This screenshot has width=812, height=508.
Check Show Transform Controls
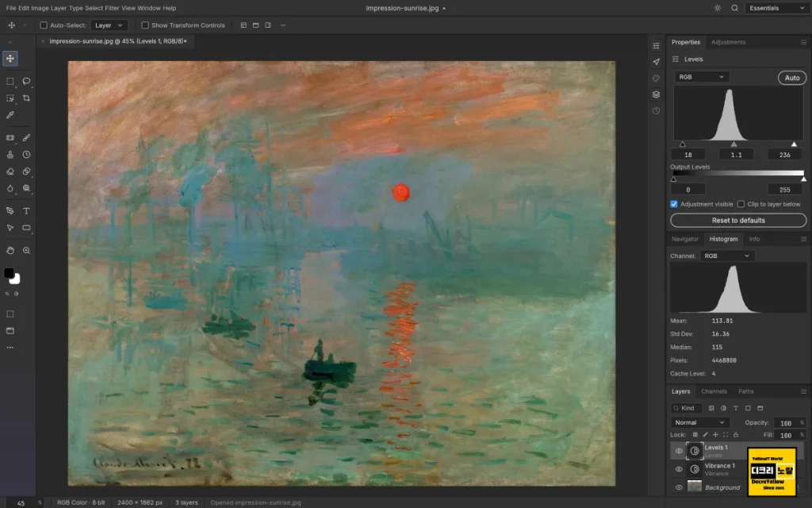[x=145, y=25]
